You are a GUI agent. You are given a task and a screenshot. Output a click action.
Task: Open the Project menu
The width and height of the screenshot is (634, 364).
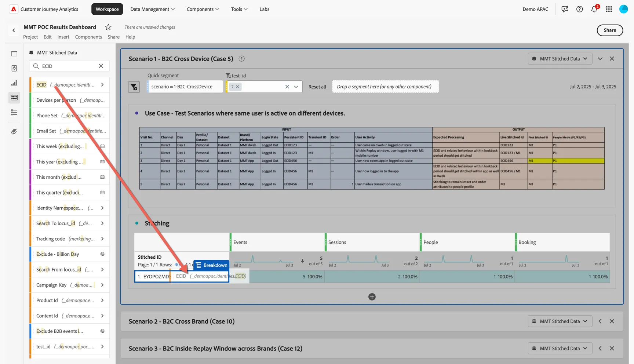coord(30,37)
